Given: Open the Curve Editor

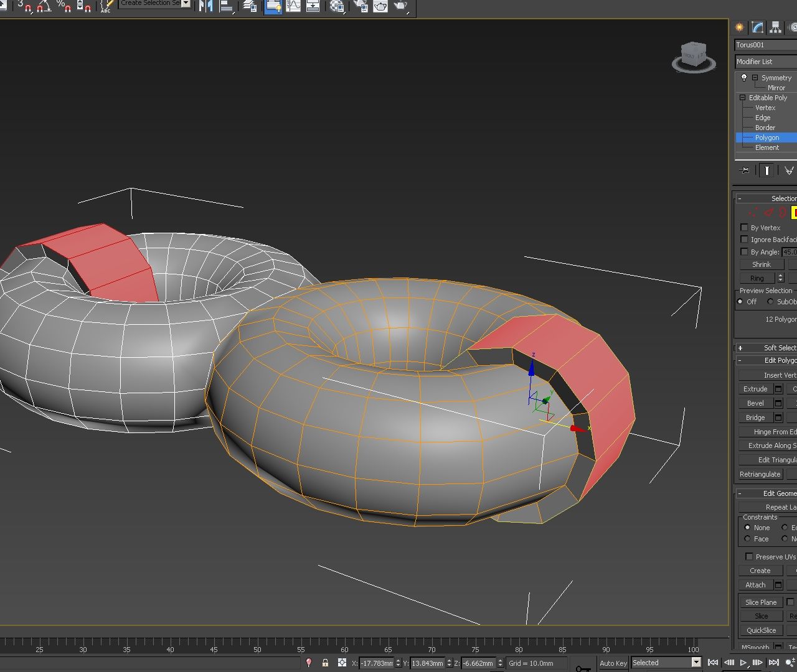Looking at the screenshot, I should [x=293, y=8].
